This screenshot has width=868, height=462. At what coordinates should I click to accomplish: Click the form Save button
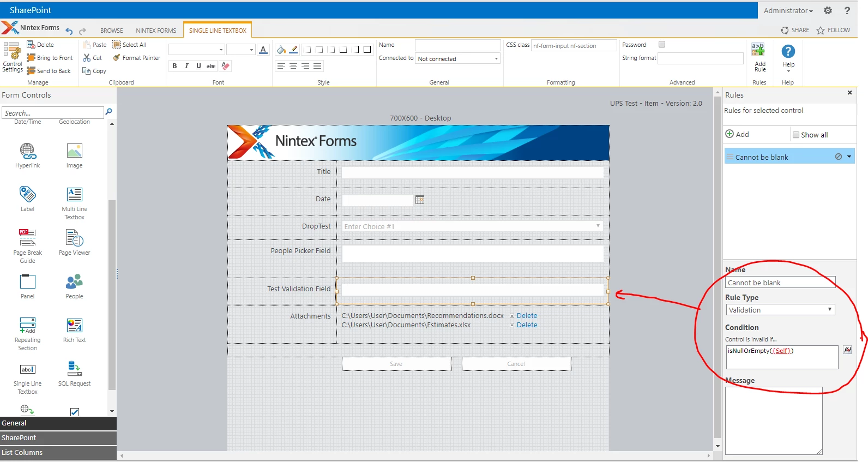[x=396, y=364]
